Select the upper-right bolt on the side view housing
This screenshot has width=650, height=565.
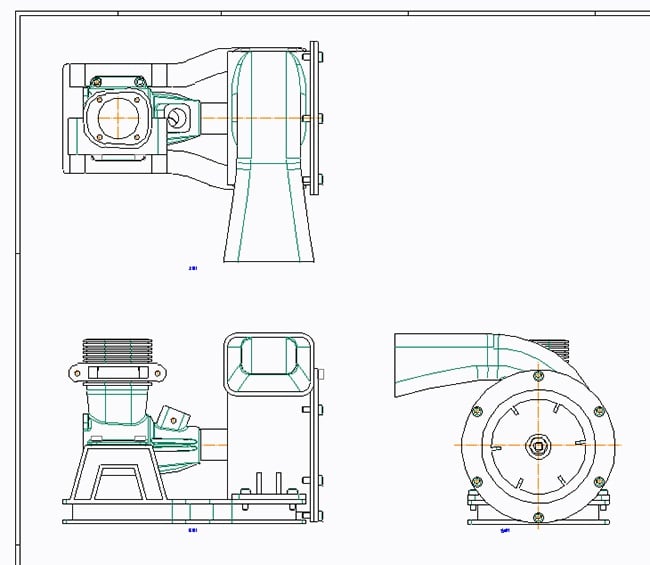pyautogui.click(x=599, y=411)
